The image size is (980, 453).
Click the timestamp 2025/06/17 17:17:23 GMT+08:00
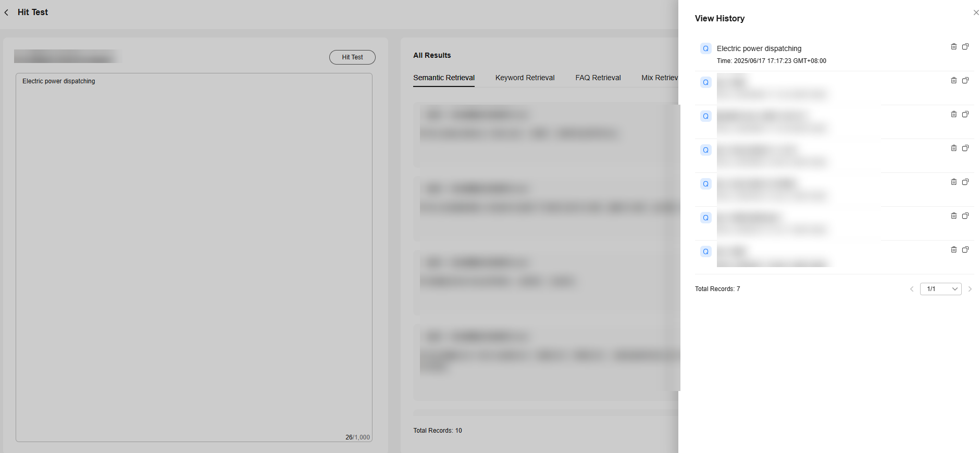point(780,61)
